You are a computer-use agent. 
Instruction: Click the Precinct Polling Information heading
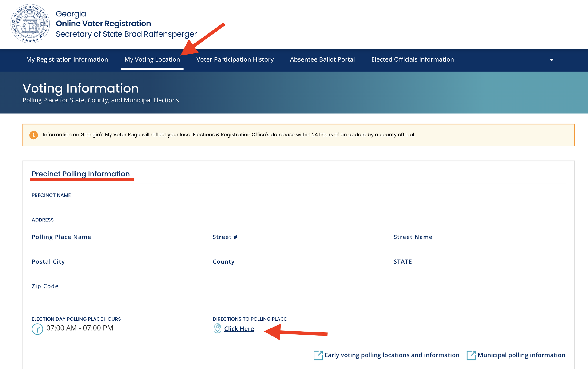[x=81, y=174]
